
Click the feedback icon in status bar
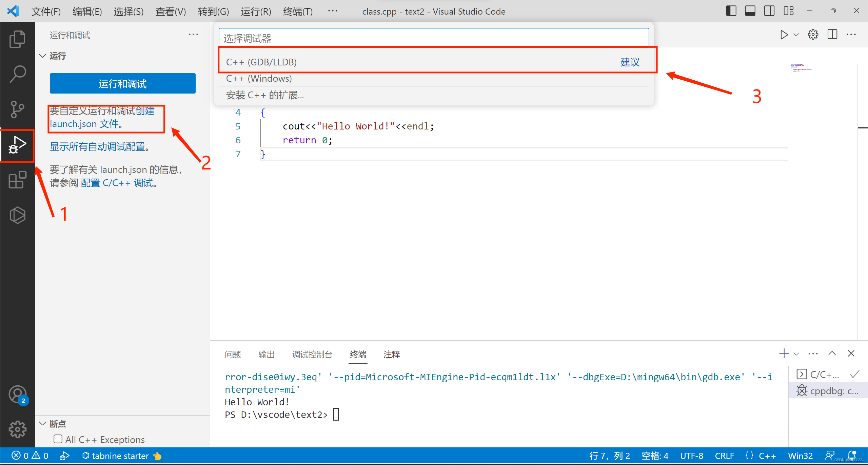coord(830,456)
